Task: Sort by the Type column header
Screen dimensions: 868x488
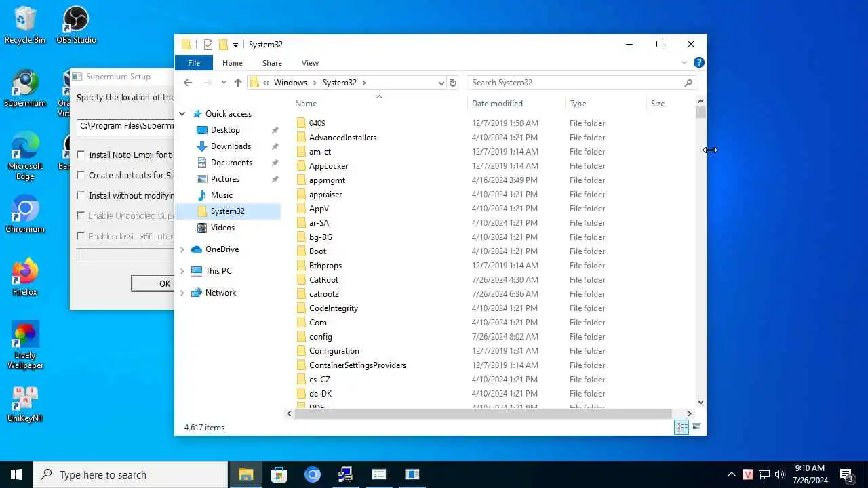Action: (x=578, y=104)
